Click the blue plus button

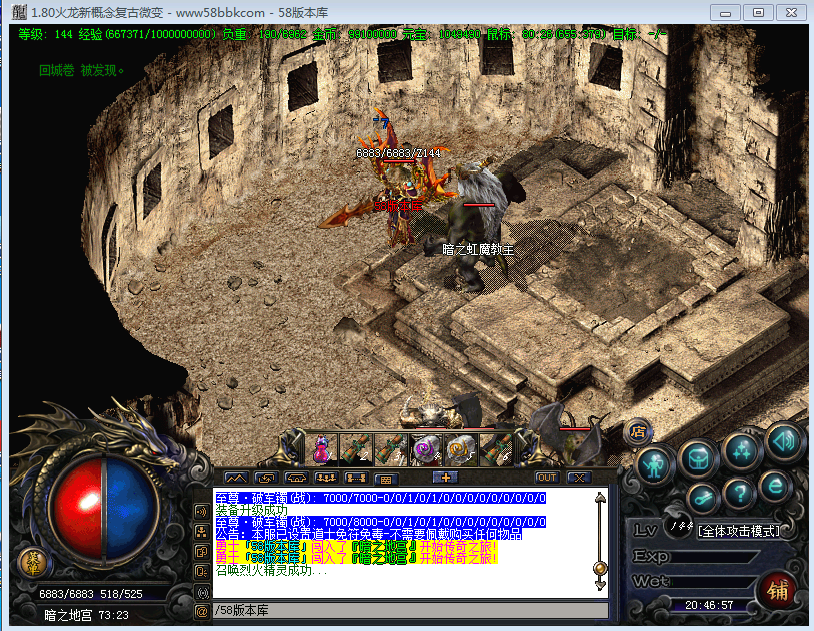coord(445,477)
